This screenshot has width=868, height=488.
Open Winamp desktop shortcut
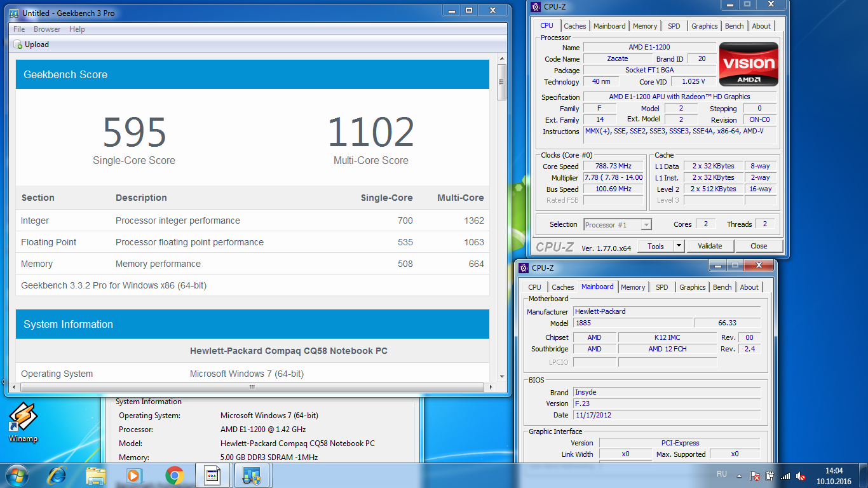click(23, 423)
